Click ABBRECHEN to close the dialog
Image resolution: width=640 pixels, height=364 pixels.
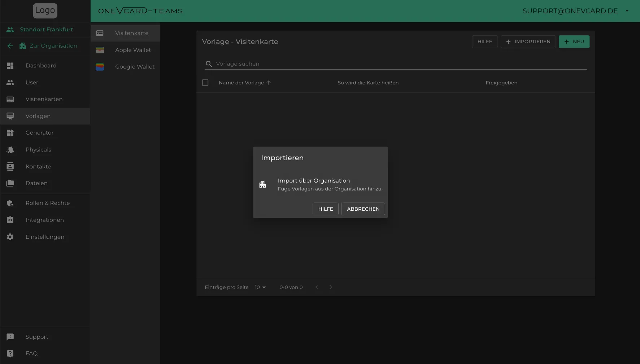pyautogui.click(x=363, y=209)
